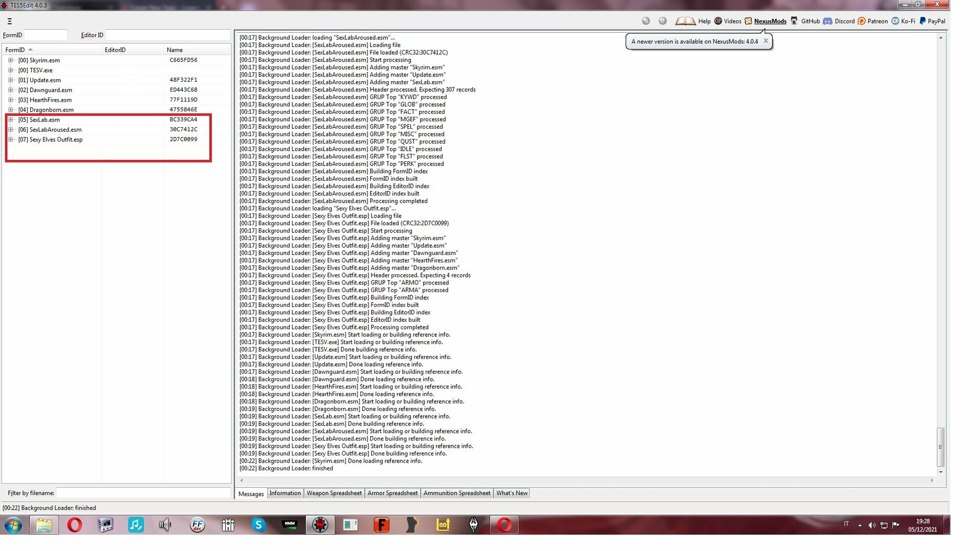Open the FFdec taskbar icon
This screenshot has height=551, width=980.
click(197, 525)
